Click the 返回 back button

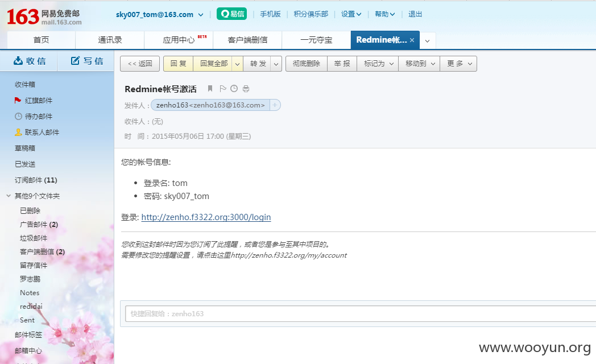pyautogui.click(x=140, y=64)
